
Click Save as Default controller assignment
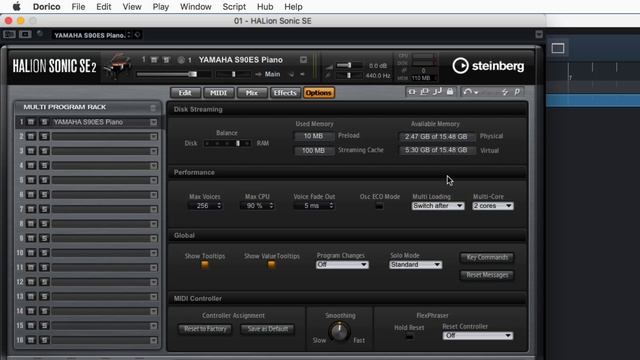pyautogui.click(x=267, y=329)
